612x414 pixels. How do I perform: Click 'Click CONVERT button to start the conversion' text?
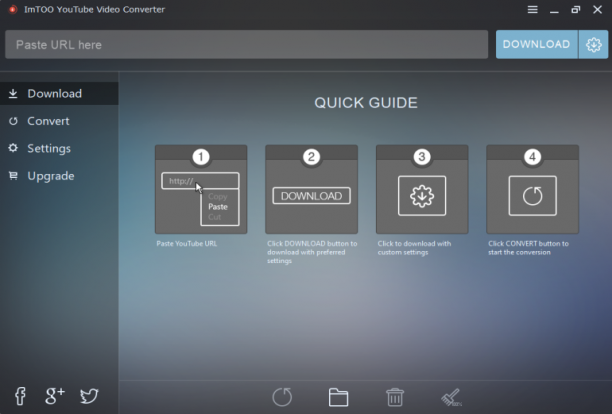coord(528,248)
